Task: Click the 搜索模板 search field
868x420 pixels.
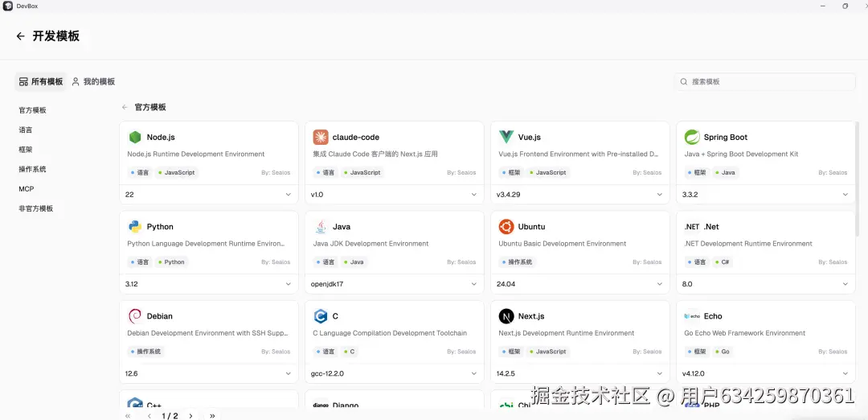Action: [764, 81]
